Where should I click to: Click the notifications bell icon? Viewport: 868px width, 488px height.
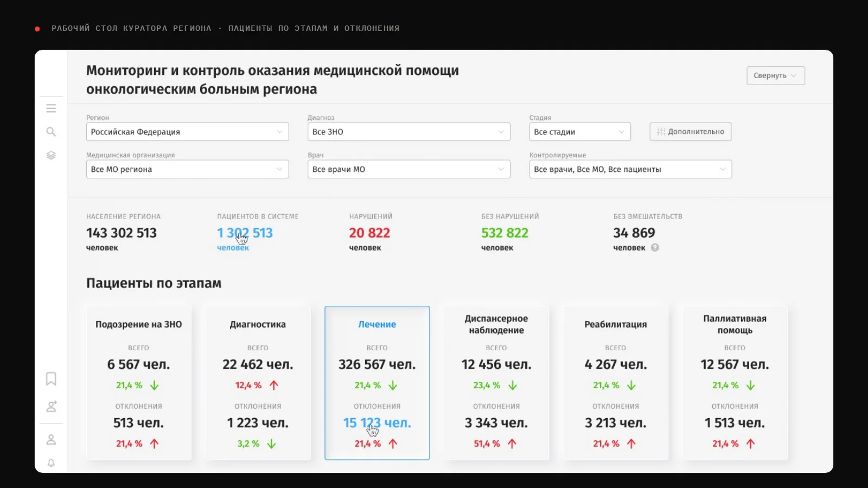coord(51,463)
